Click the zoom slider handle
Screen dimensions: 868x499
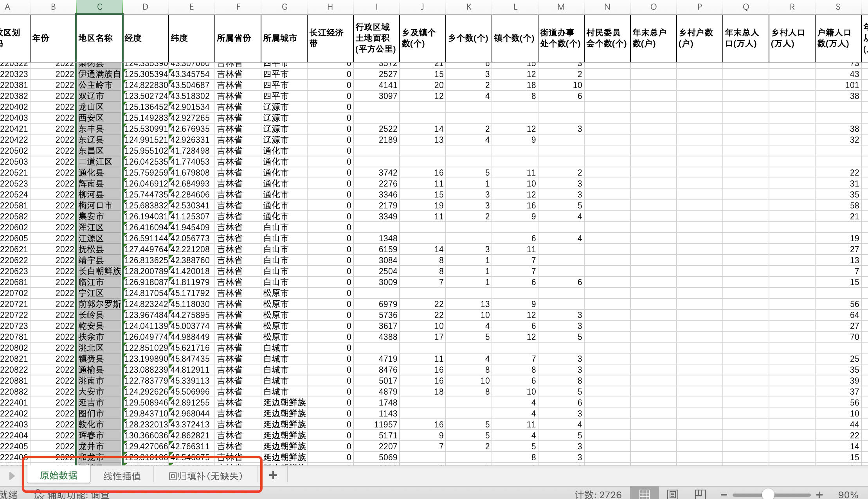pyautogui.click(x=768, y=495)
